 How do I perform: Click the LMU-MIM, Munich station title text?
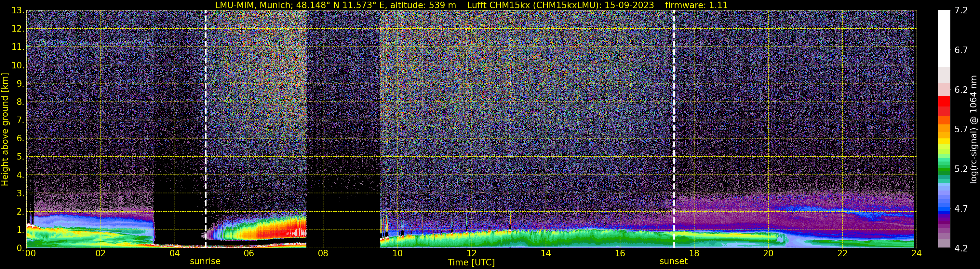254,5
